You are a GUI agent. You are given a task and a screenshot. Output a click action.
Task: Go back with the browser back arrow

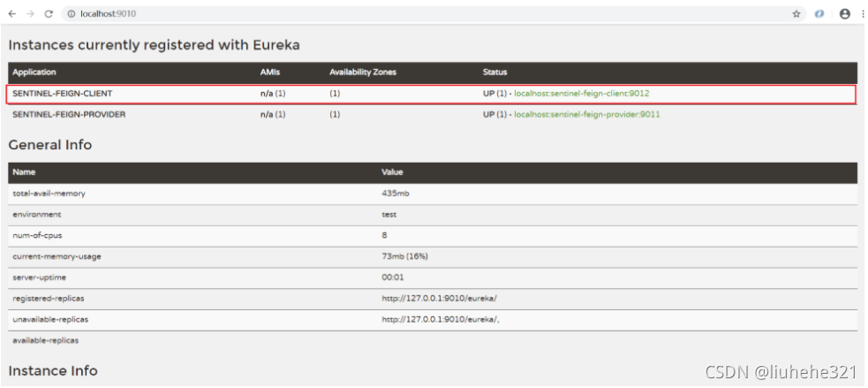(12, 14)
